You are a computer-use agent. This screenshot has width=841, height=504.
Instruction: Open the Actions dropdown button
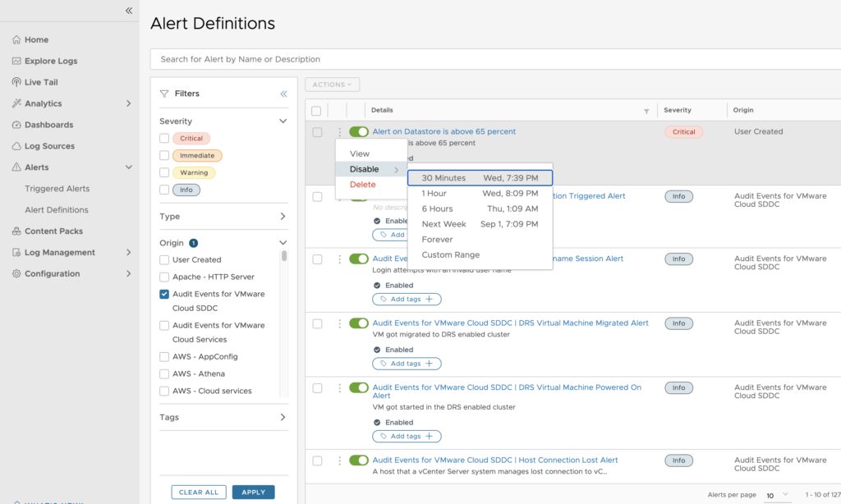tap(333, 85)
